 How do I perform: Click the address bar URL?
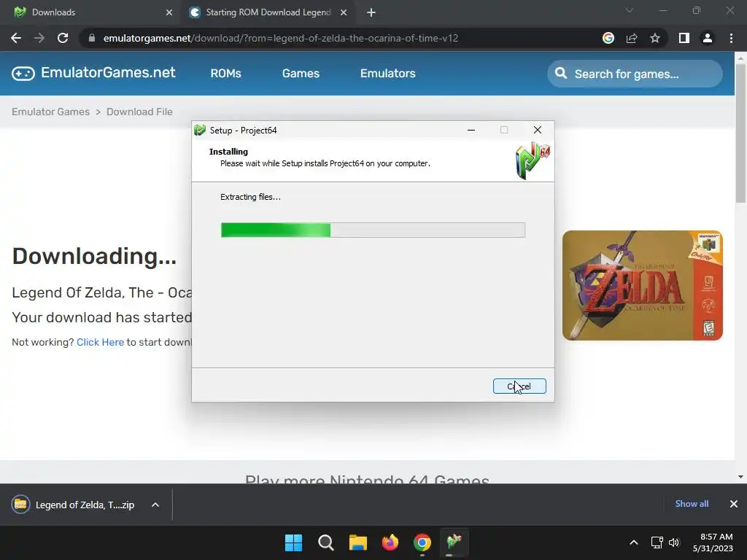click(x=281, y=38)
